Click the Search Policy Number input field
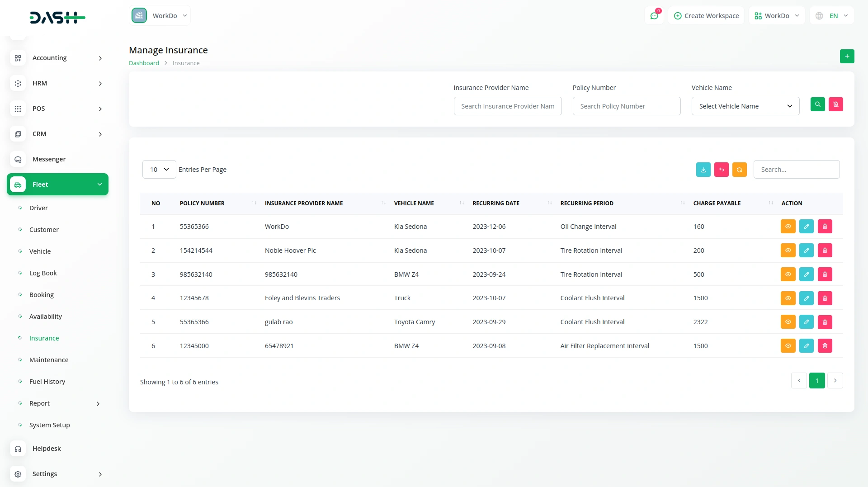The image size is (868, 487). tap(626, 106)
